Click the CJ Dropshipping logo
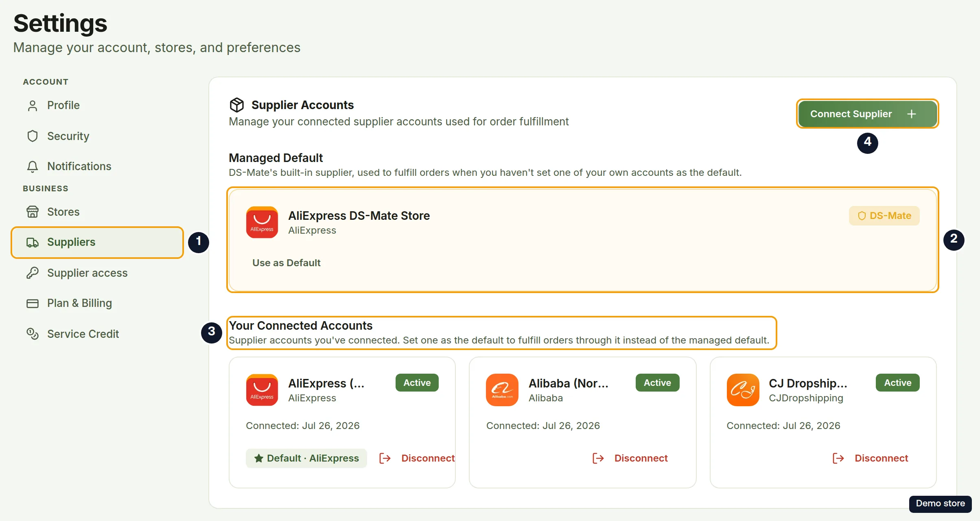980x521 pixels. 743,390
